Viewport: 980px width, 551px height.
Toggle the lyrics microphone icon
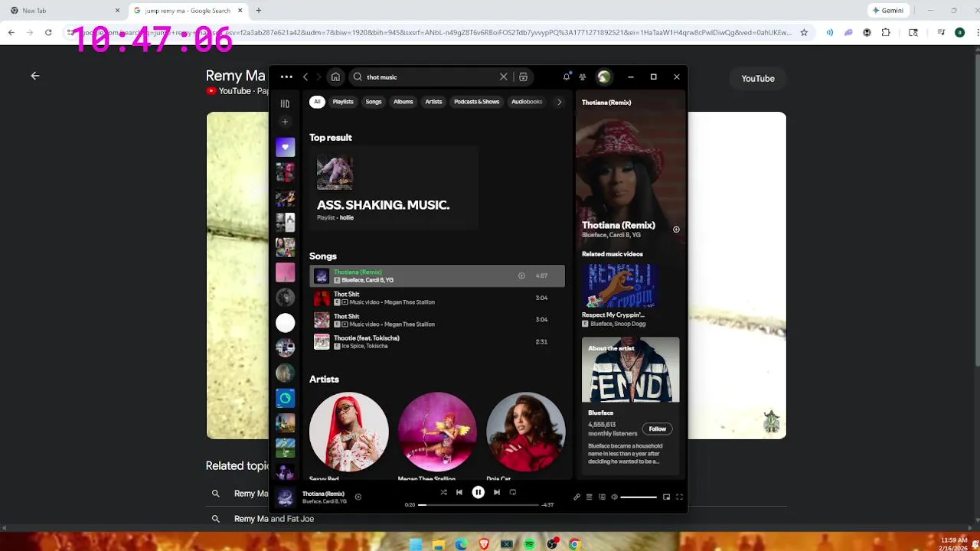pyautogui.click(x=577, y=497)
